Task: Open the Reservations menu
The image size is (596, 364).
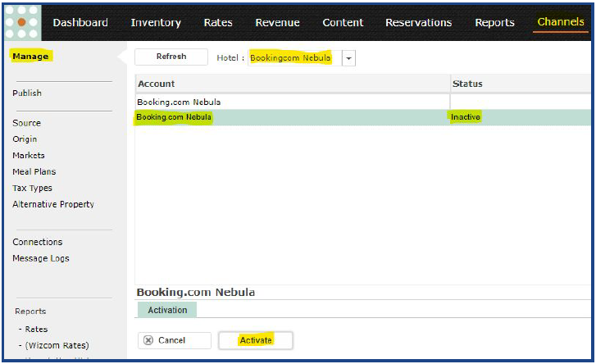Action: point(418,22)
